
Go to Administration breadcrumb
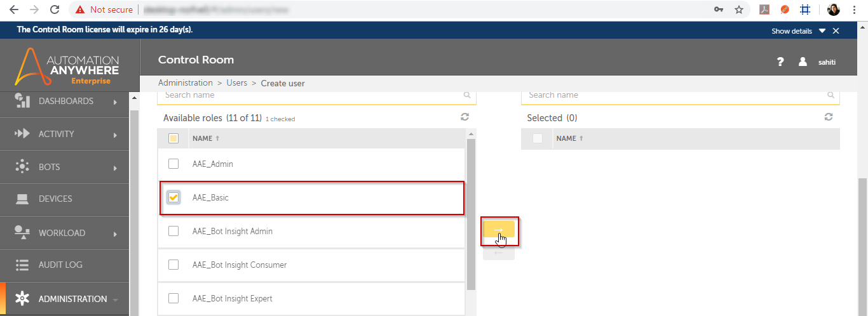(x=186, y=83)
